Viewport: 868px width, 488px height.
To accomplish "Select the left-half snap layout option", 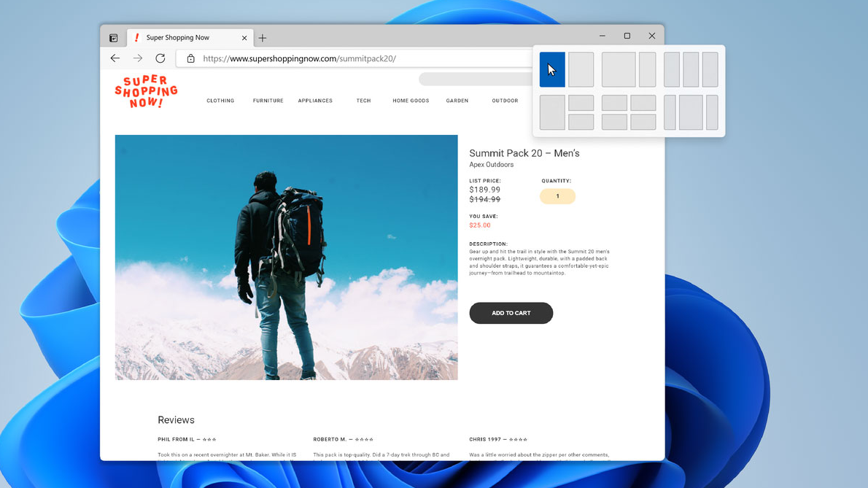I will (552, 69).
